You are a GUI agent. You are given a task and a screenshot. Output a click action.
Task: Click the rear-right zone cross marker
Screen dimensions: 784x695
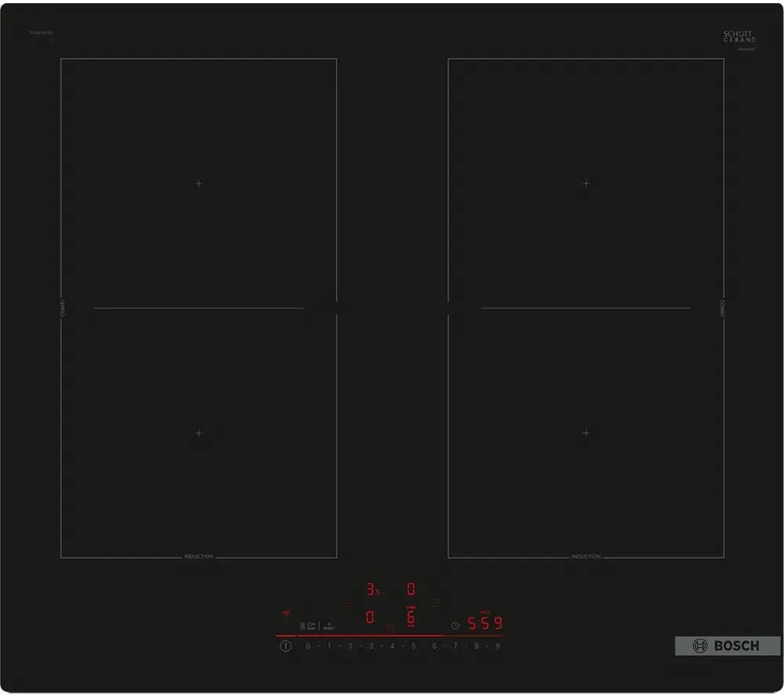tap(586, 183)
